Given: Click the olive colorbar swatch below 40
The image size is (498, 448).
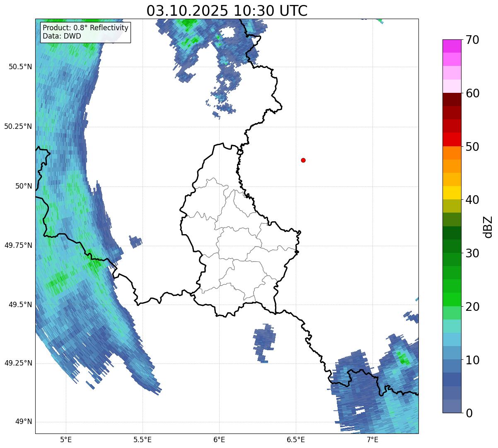Looking at the screenshot, I should [x=452, y=206].
